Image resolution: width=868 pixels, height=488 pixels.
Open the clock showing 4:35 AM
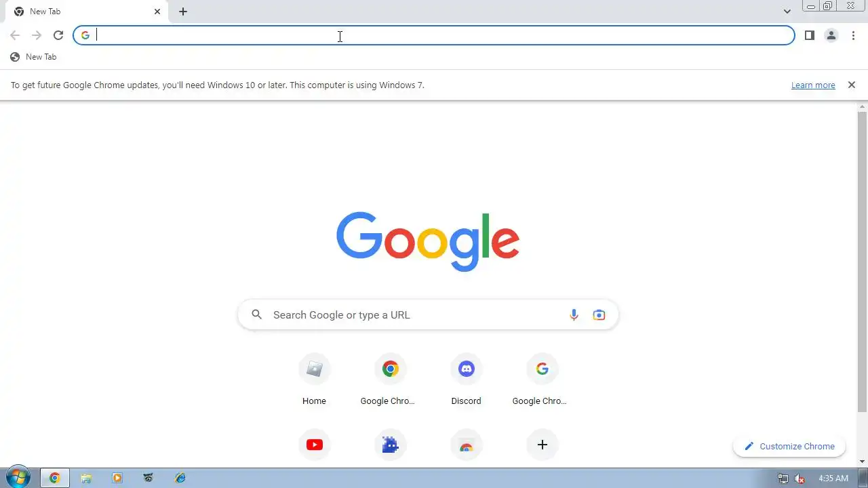pos(833,479)
